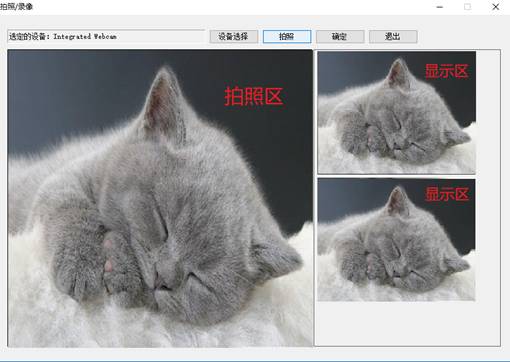
Task: Click the cat's face in top thumbnail
Action: [x=400, y=133]
